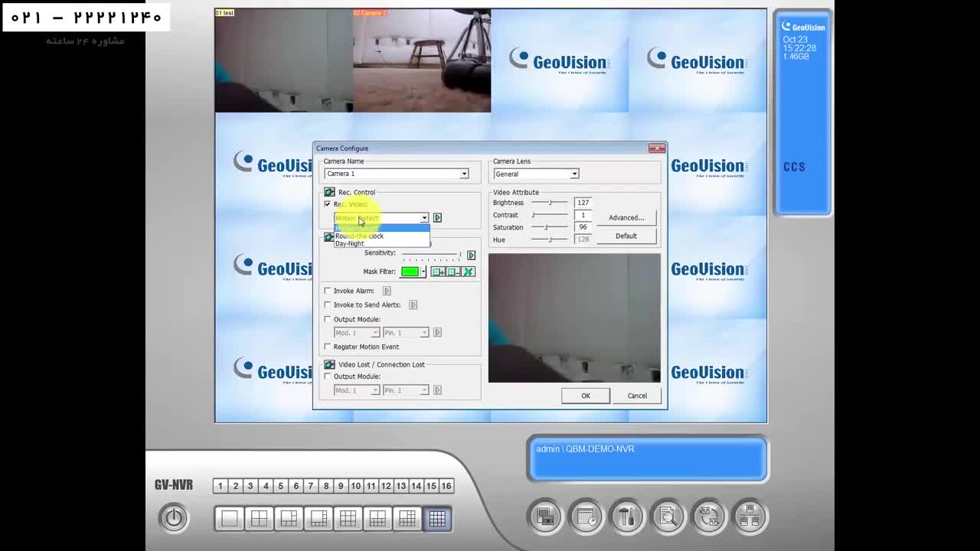Confirm Camera Configure with OK
This screenshot has height=551, width=980.
(586, 396)
